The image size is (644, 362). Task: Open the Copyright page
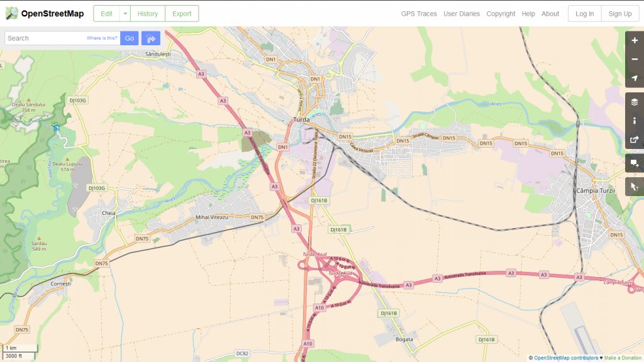pos(501,14)
